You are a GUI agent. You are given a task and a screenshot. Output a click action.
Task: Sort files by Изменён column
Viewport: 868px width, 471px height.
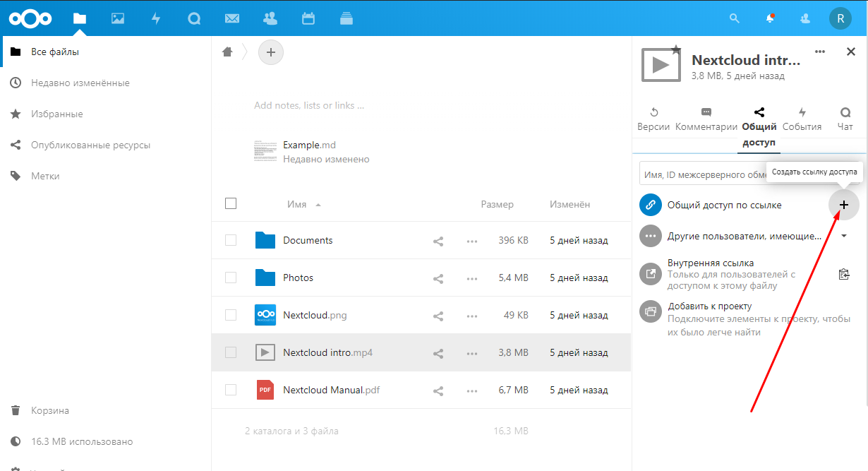(x=570, y=204)
